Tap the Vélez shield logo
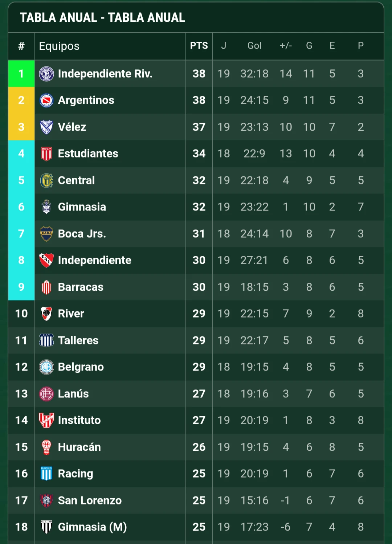Screen dimensions: 392x544 click(46, 127)
